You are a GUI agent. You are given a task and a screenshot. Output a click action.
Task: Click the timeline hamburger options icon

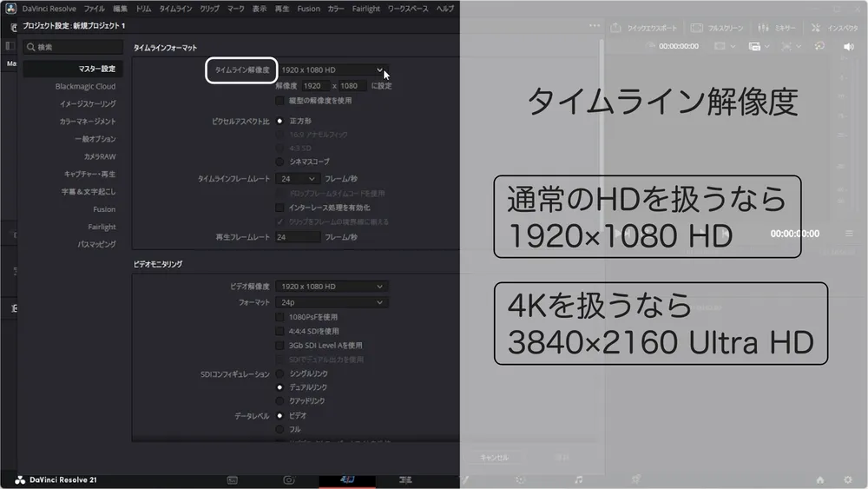coord(849,234)
